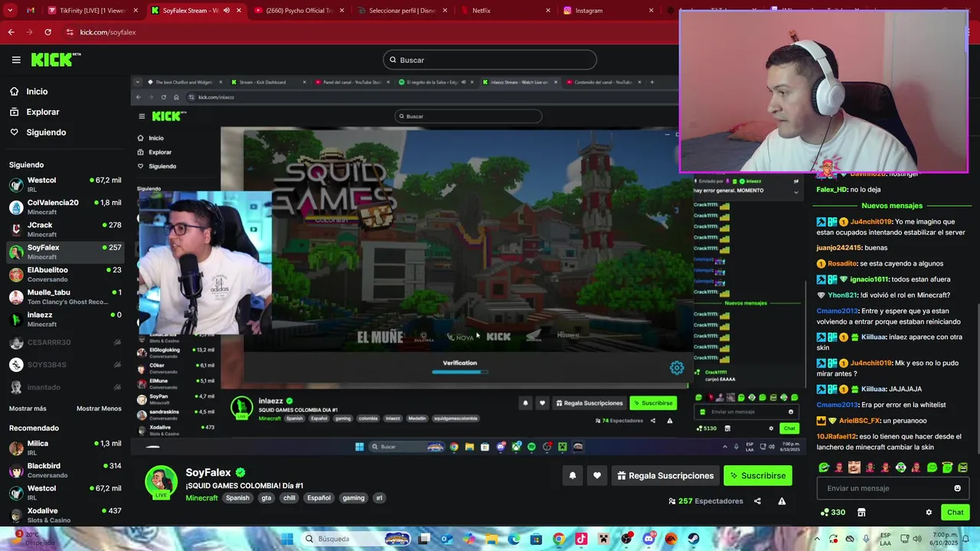Send message with green Chat button
The image size is (980, 551).
coord(955,513)
